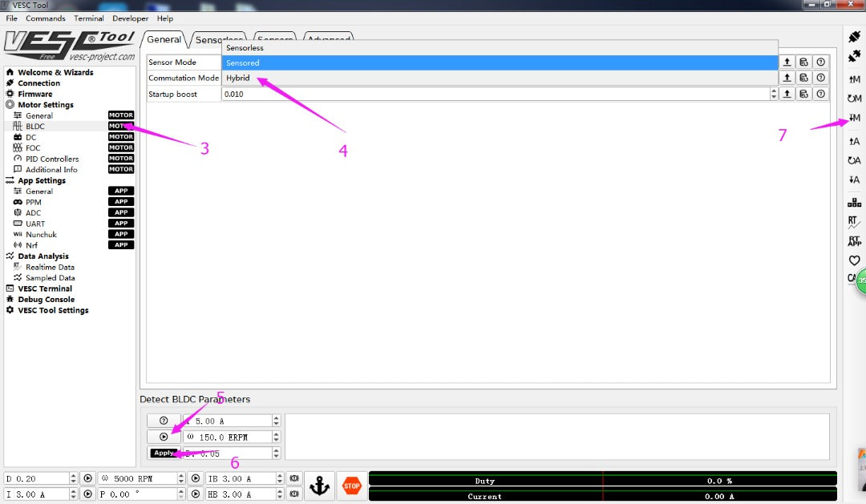The width and height of the screenshot is (866, 504).
Task: Open the Firmware page in the sidebar
Action: tap(34, 94)
